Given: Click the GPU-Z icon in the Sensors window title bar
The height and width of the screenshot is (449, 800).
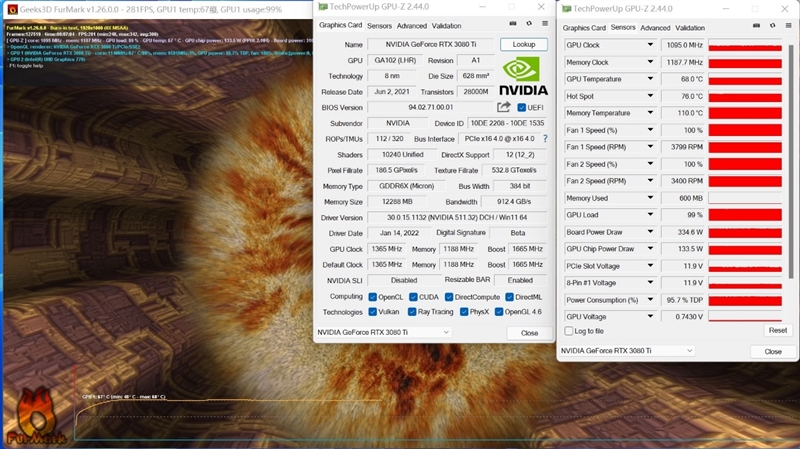Looking at the screenshot, I should tap(566, 9).
